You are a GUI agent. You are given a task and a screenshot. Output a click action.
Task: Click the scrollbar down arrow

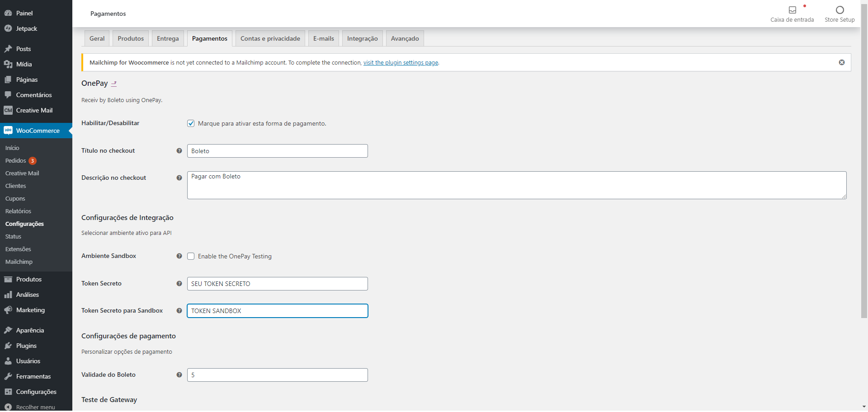pyautogui.click(x=864, y=407)
